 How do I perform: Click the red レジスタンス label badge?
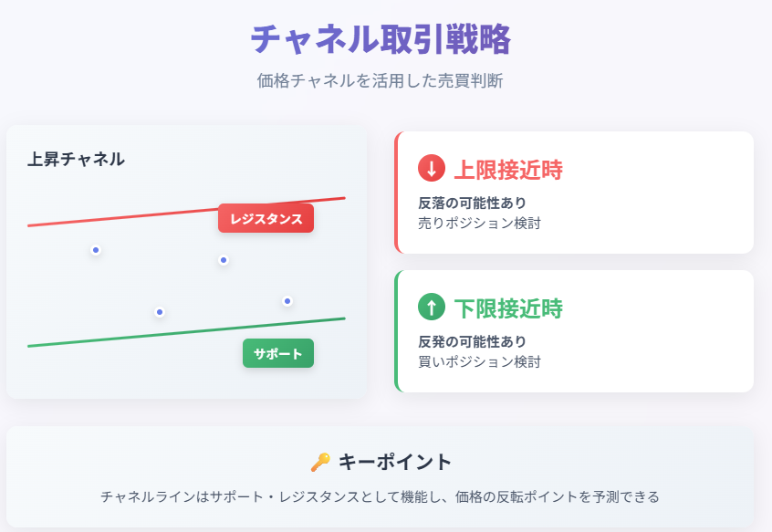click(x=266, y=218)
